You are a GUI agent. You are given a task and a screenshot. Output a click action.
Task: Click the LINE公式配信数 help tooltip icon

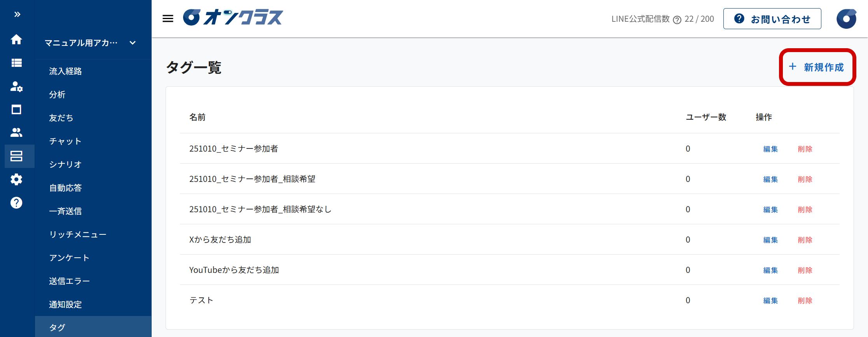pos(677,20)
